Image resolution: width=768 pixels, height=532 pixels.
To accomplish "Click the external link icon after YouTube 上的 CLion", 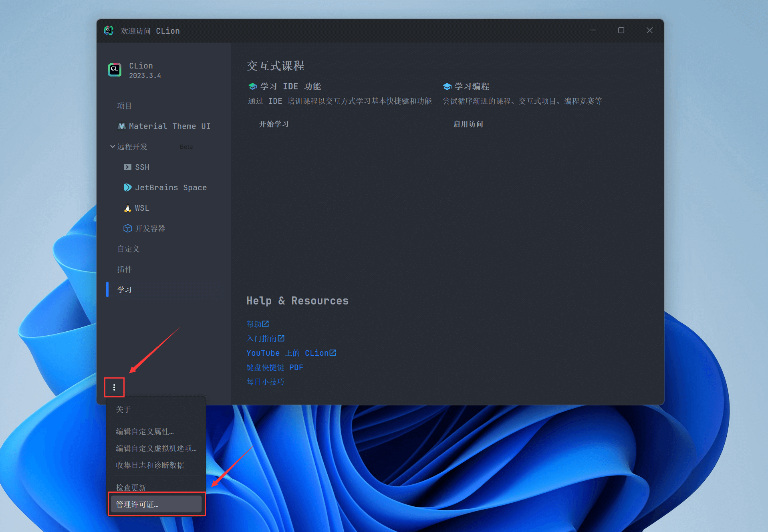I will click(333, 353).
